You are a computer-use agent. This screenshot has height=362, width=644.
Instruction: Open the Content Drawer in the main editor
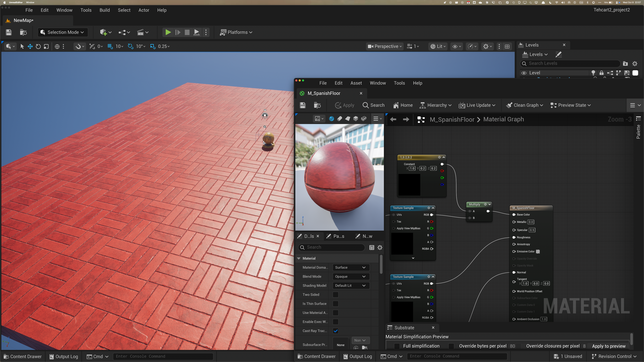pos(23,356)
